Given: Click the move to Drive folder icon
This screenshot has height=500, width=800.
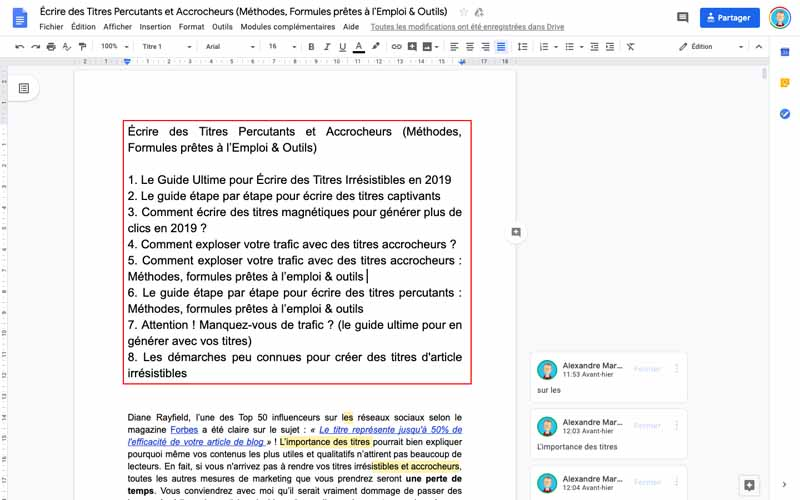Looking at the screenshot, I should 479,12.
